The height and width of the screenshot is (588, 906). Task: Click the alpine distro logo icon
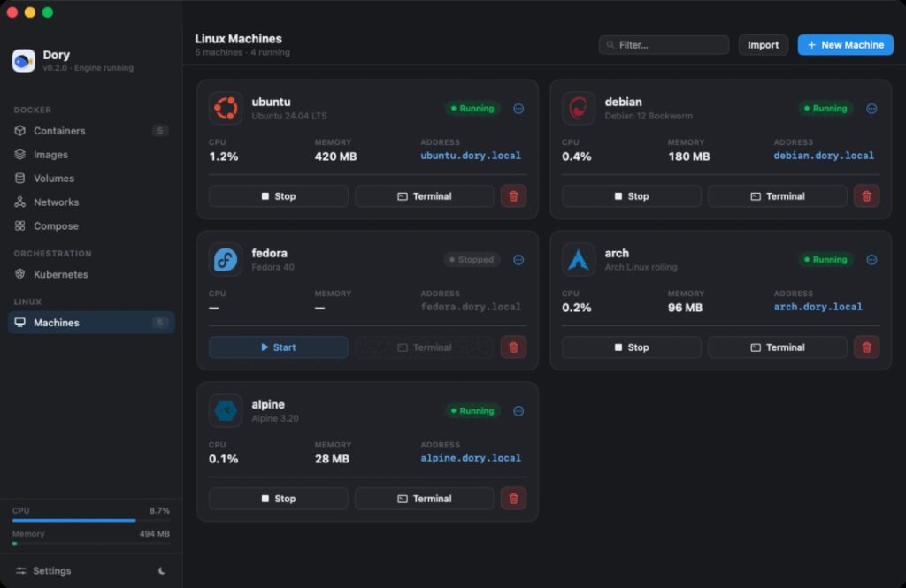click(226, 411)
